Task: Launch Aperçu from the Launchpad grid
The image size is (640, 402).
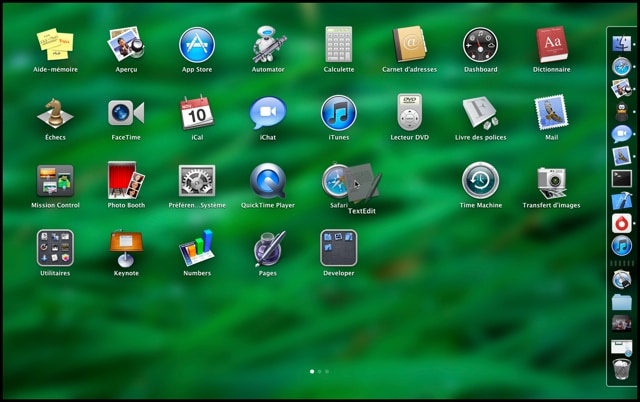Action: pyautogui.click(x=126, y=44)
